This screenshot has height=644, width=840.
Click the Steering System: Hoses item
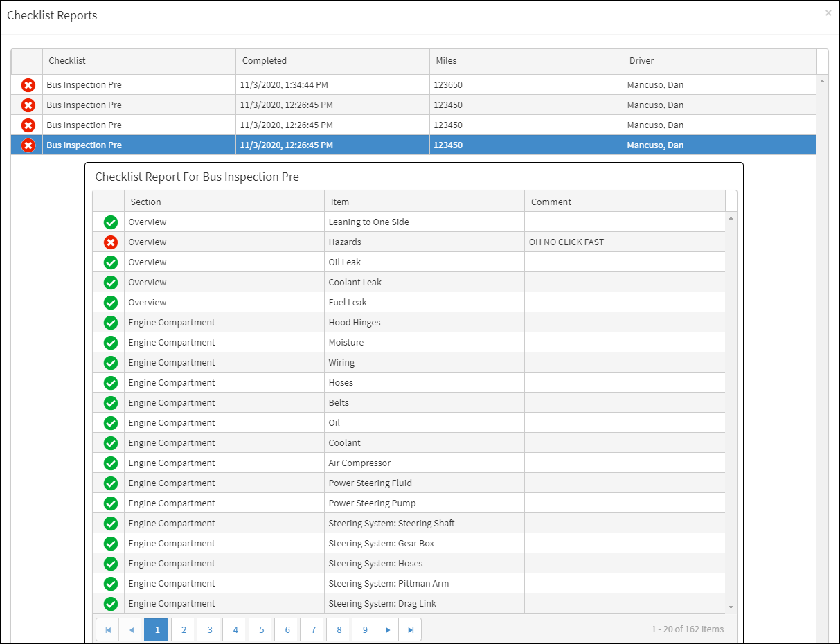click(x=375, y=564)
